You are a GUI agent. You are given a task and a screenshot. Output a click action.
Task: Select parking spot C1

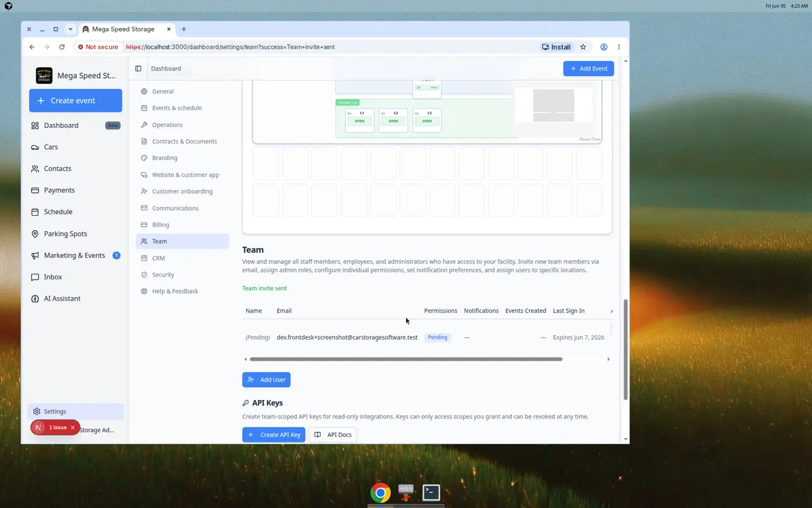(360, 121)
